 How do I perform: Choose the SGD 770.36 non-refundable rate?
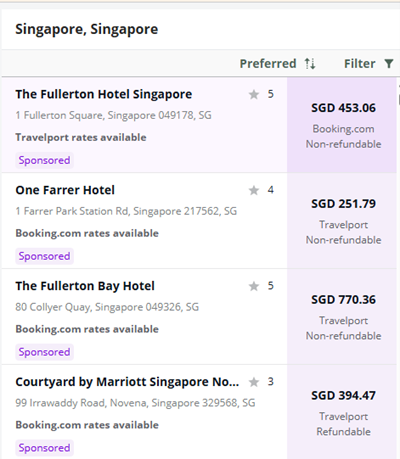click(342, 317)
